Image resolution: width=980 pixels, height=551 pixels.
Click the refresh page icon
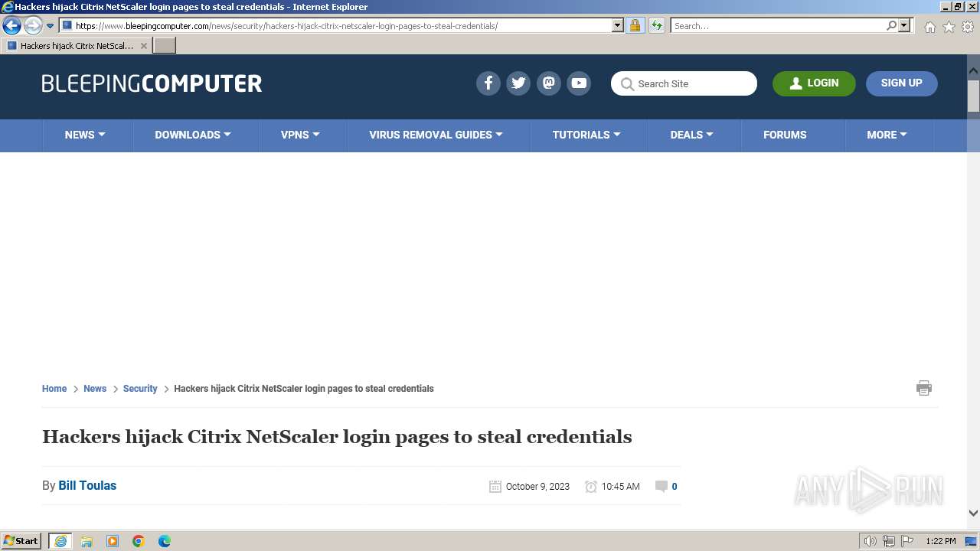coord(656,25)
